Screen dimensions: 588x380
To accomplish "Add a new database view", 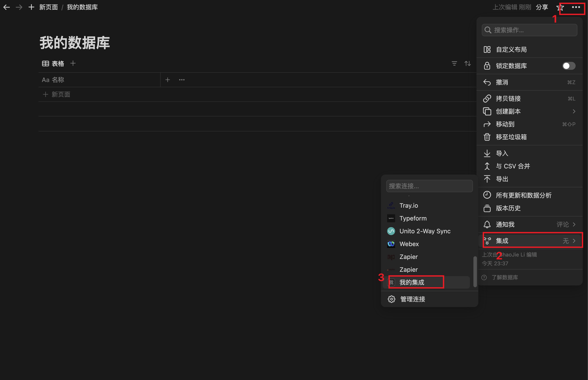I will pos(73,63).
